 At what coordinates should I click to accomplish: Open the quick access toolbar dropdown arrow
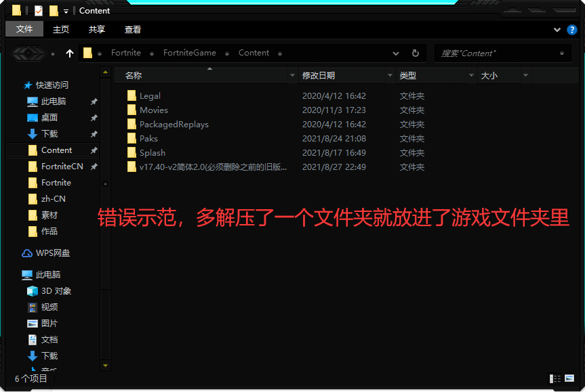pyautogui.click(x=66, y=12)
